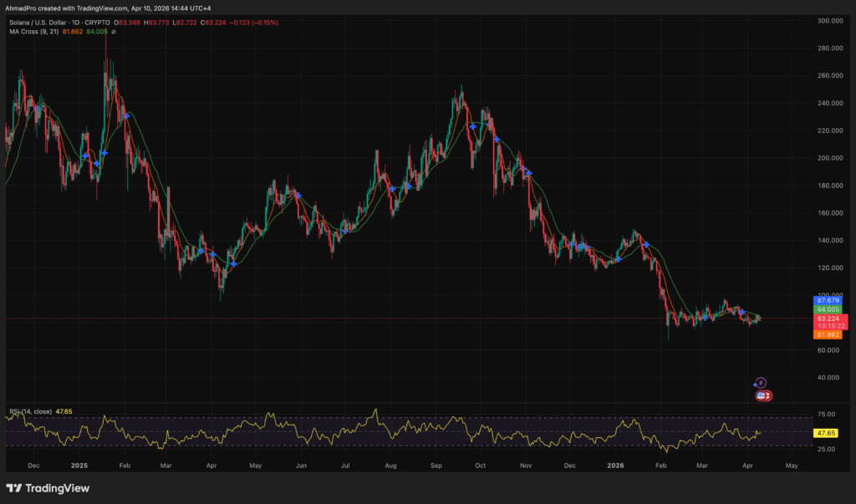Click the 300.000 level on price axis
The width and height of the screenshot is (856, 504).
[x=830, y=21]
